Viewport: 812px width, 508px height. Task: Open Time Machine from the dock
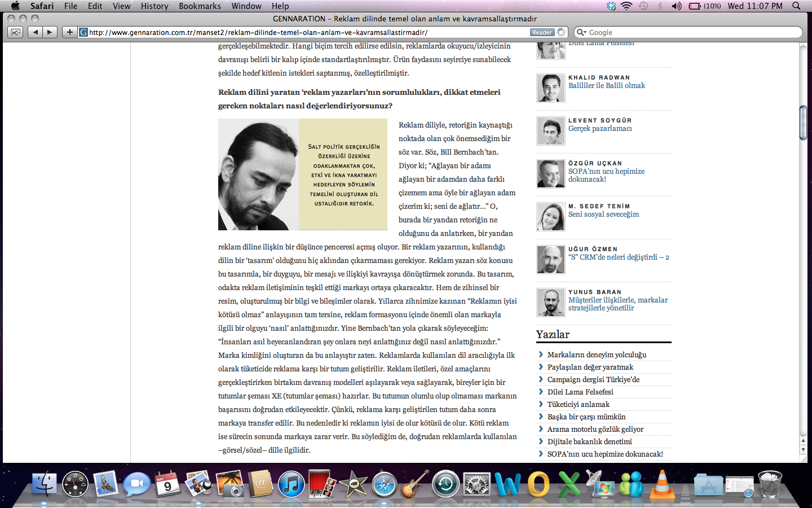(446, 484)
